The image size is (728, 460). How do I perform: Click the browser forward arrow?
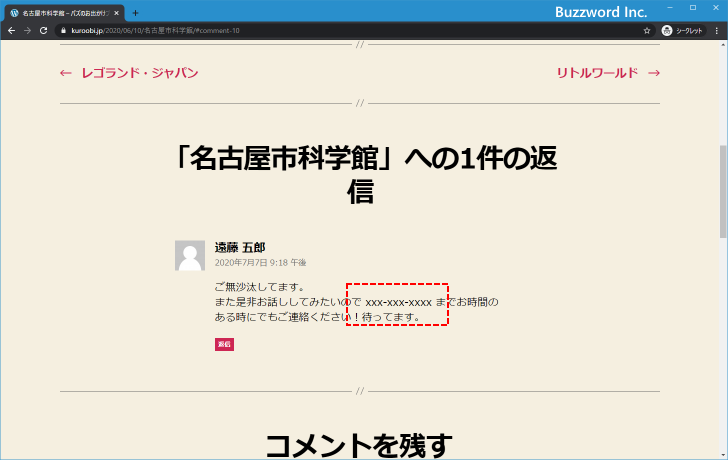click(27, 31)
